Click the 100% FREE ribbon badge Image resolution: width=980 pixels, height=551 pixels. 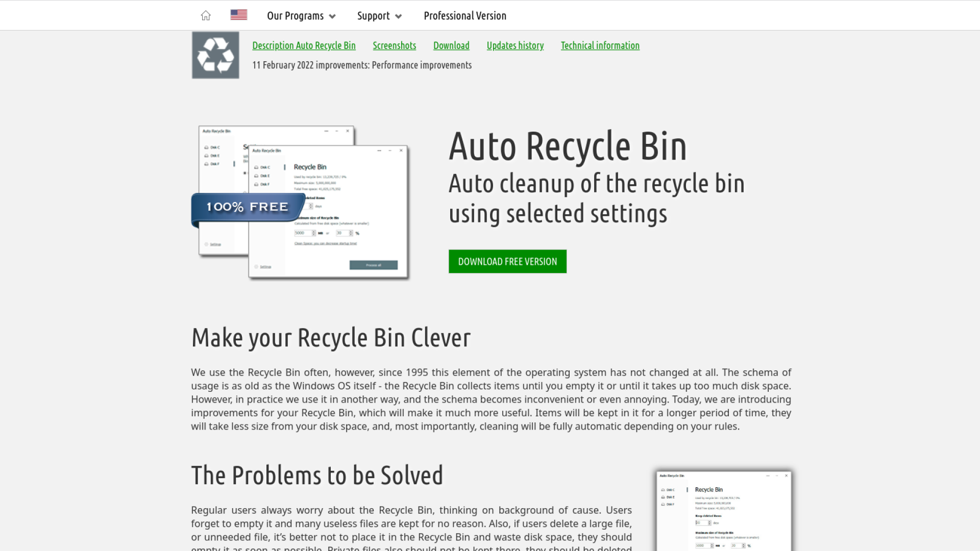247,207
